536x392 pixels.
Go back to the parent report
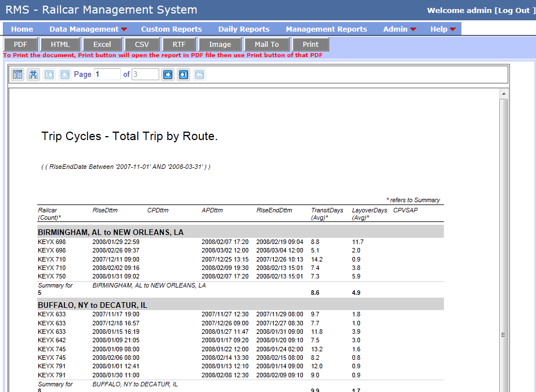point(199,74)
